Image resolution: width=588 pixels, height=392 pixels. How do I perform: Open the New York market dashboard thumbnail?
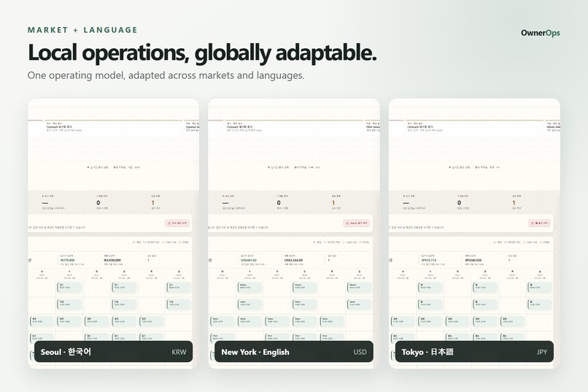point(294,234)
